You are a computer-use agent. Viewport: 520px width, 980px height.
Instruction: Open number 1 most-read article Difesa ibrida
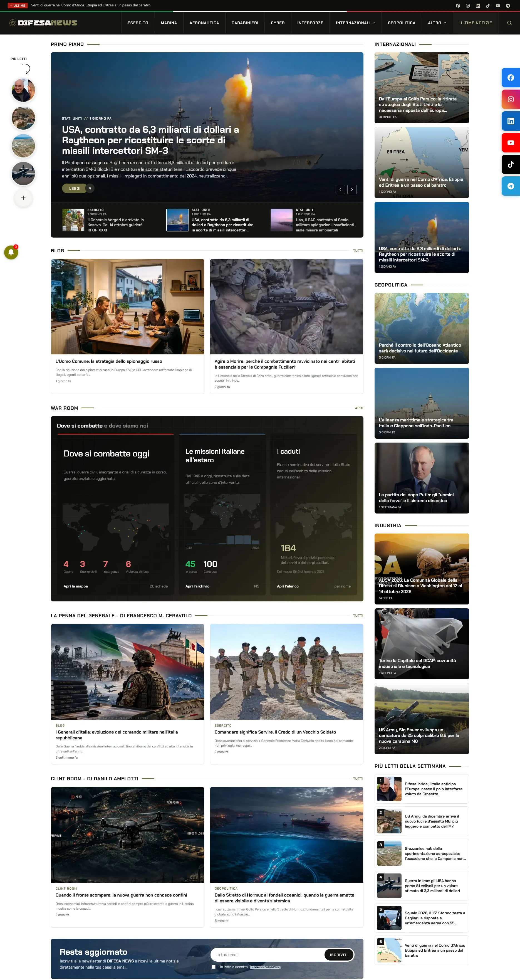coord(422,789)
